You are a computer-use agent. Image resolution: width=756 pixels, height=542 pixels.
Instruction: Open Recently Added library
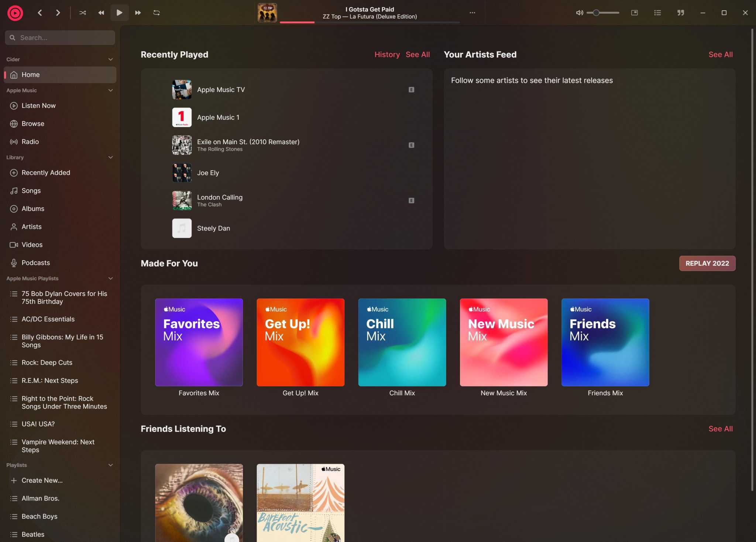60,173
